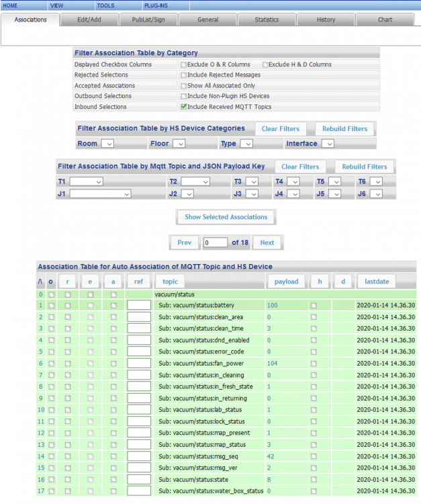421x504 pixels.
Task: Expand the Room filter dropdown
Action: [107, 144]
